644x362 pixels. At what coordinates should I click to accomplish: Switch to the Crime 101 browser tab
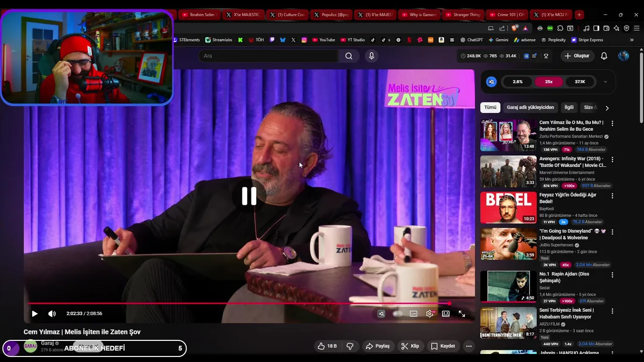click(507, 15)
